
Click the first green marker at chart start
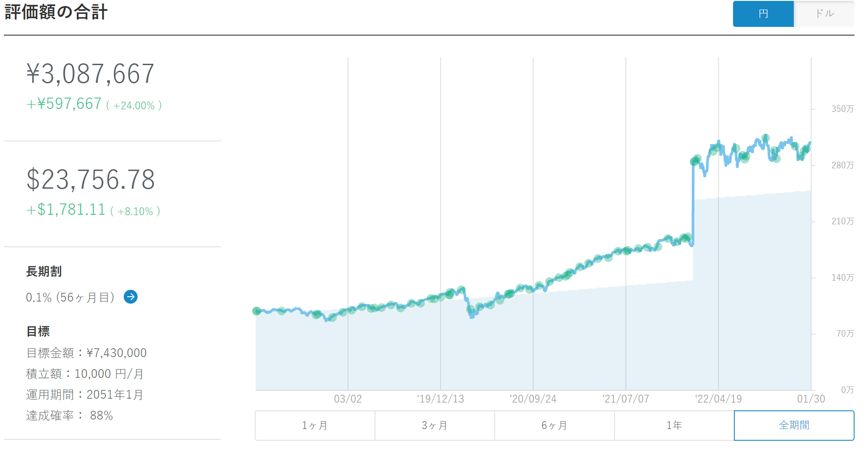point(257,311)
